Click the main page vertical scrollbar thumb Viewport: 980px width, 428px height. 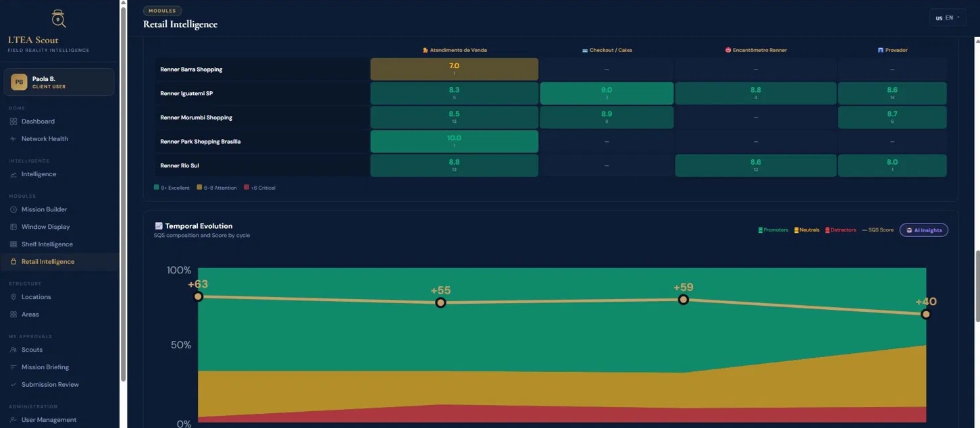[x=977, y=286]
